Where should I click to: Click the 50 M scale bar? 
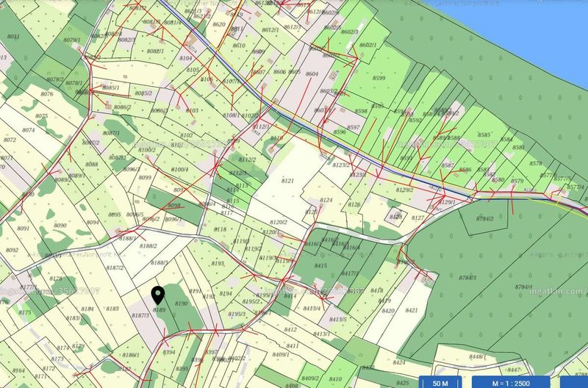click(440, 382)
